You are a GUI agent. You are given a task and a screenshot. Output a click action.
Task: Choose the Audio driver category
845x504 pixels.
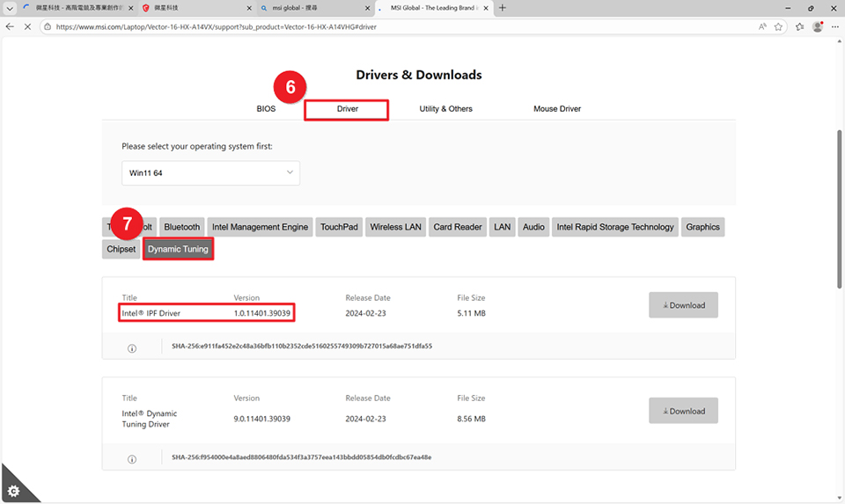533,227
